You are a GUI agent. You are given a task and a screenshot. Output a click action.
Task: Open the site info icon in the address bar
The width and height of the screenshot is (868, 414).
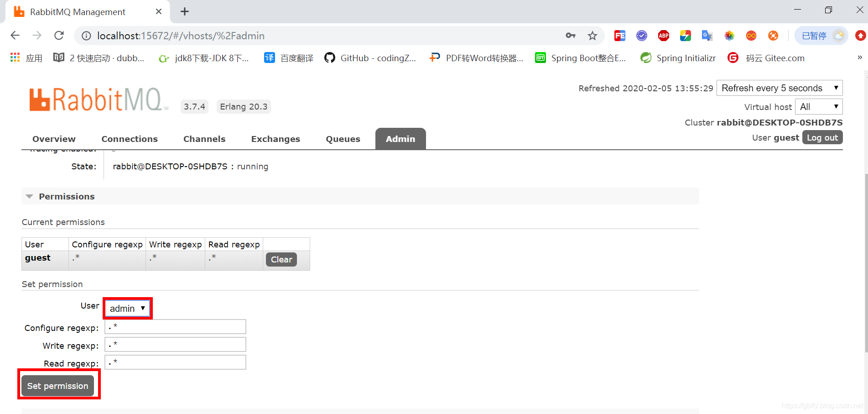coord(86,36)
